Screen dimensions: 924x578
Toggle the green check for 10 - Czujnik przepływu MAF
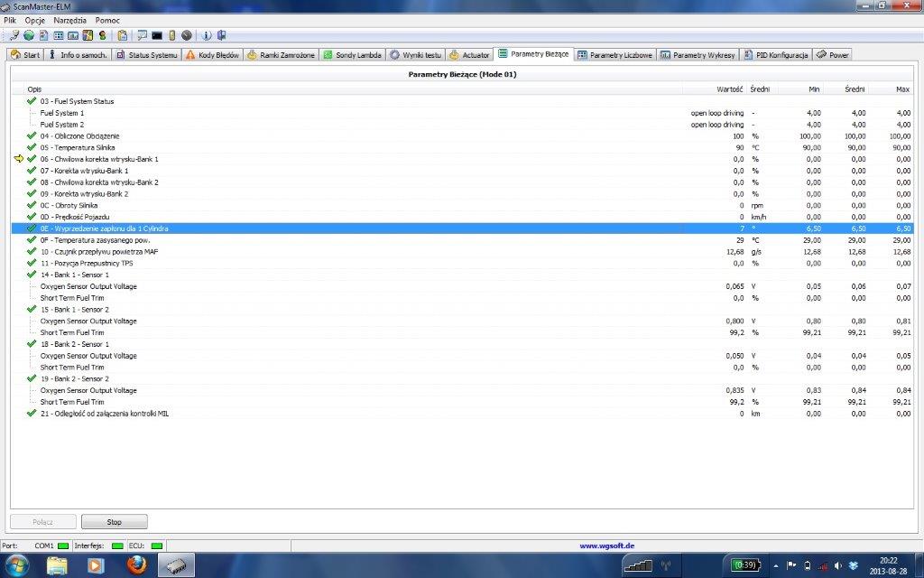(32, 251)
